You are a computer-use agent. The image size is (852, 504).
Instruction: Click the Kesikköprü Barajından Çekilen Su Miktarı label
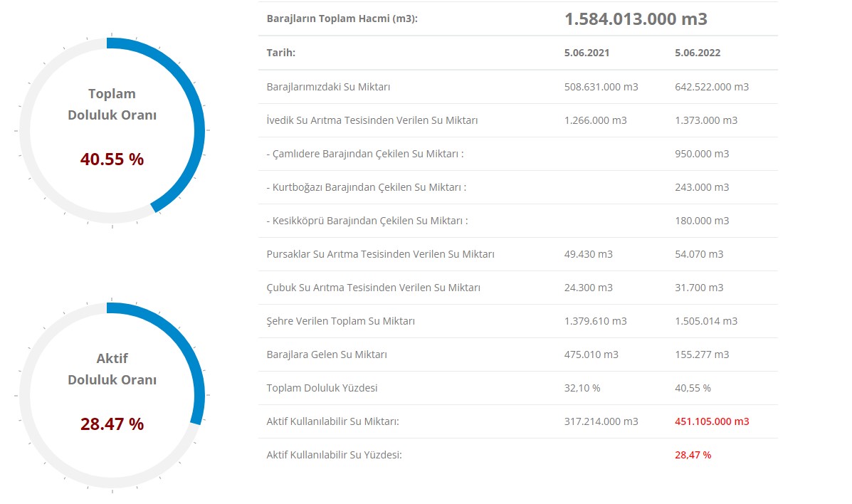[x=367, y=221]
